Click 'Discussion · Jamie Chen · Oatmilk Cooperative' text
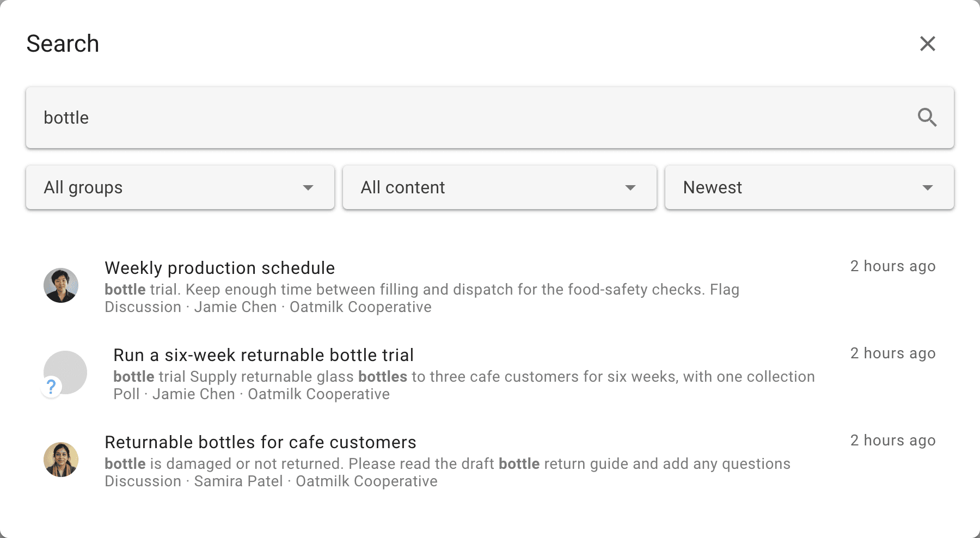This screenshot has height=538, width=980. (268, 307)
